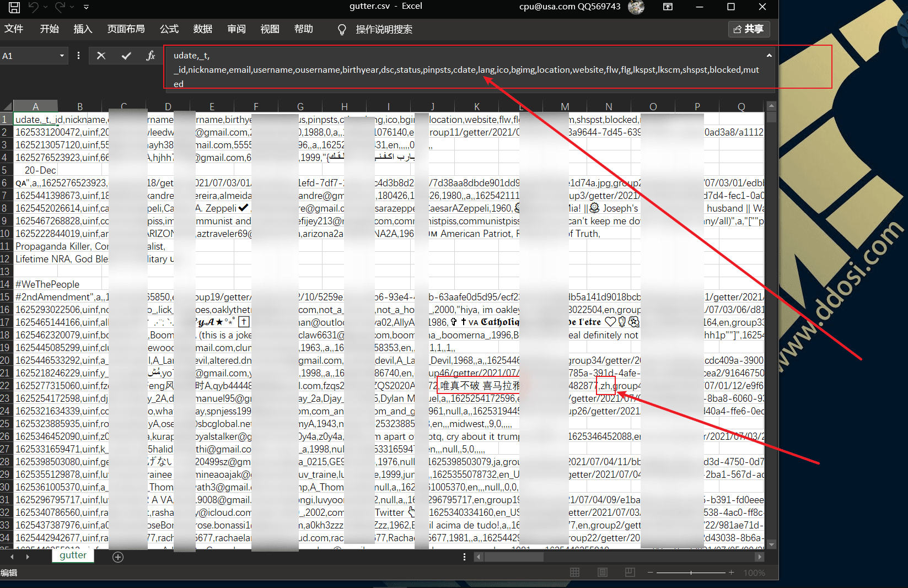Click the horizontal scrollbar thumb
Image resolution: width=908 pixels, height=588 pixels.
[x=513, y=557]
